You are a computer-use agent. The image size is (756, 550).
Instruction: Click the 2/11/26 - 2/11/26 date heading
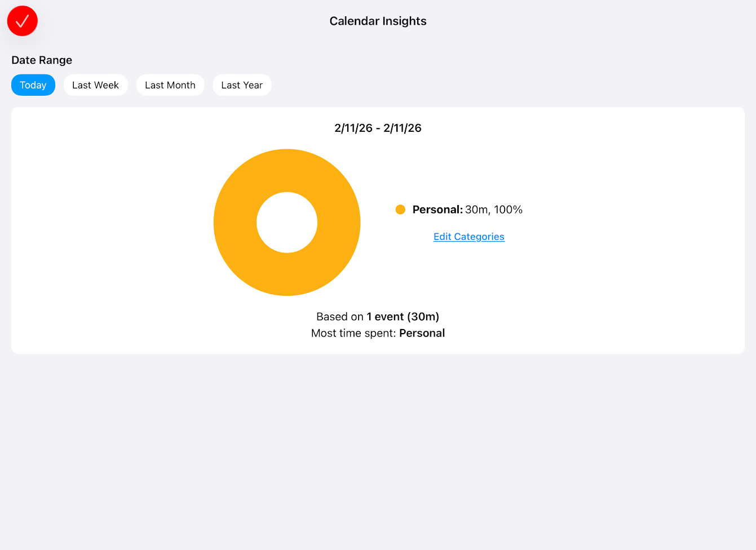(x=378, y=128)
